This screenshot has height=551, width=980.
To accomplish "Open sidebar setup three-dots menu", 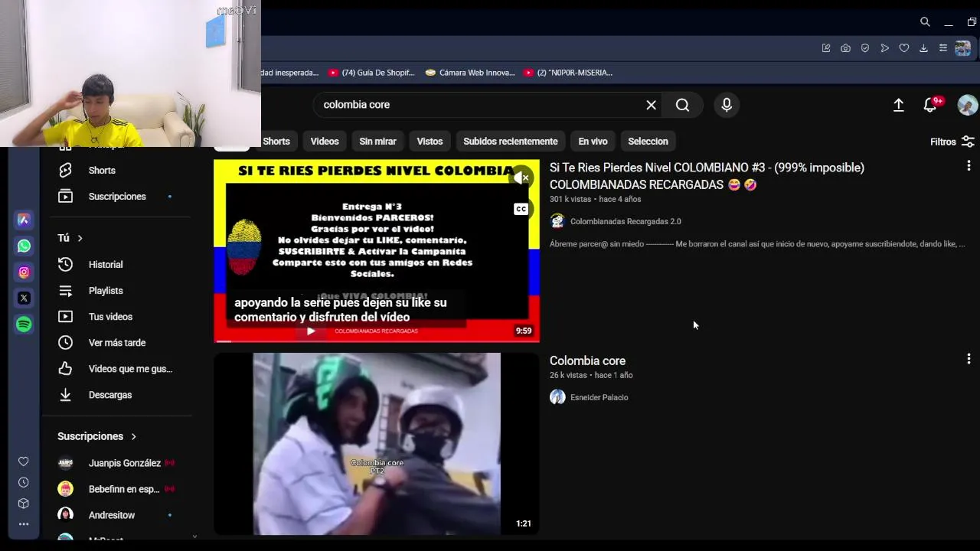I will click(24, 524).
